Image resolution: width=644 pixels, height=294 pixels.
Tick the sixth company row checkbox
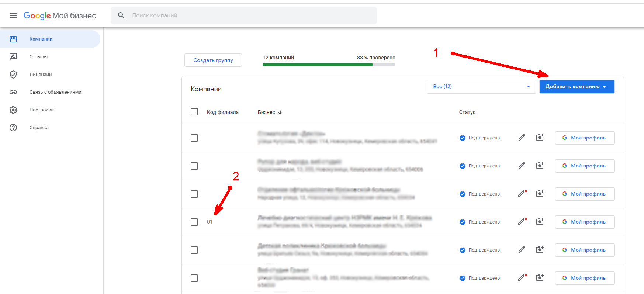click(194, 278)
